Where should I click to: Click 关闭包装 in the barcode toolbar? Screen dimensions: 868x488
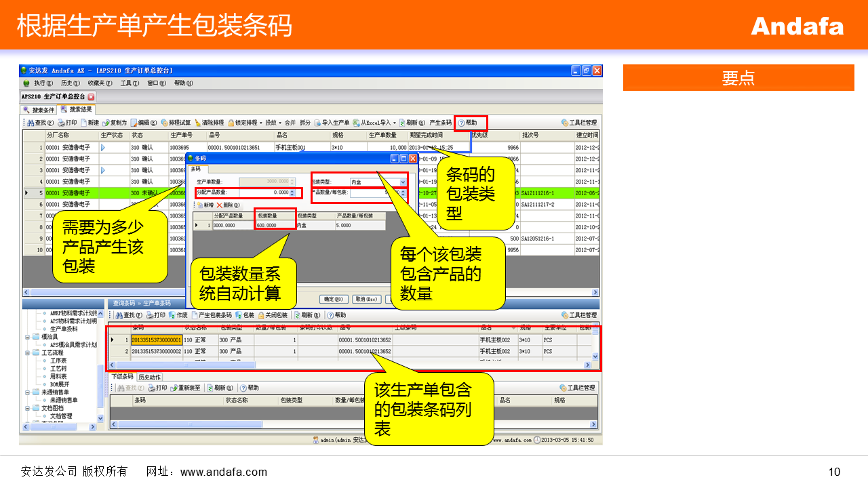tap(278, 315)
